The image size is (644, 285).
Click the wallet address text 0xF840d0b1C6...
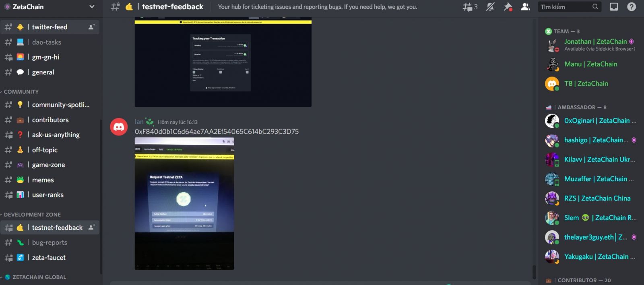coord(217,131)
